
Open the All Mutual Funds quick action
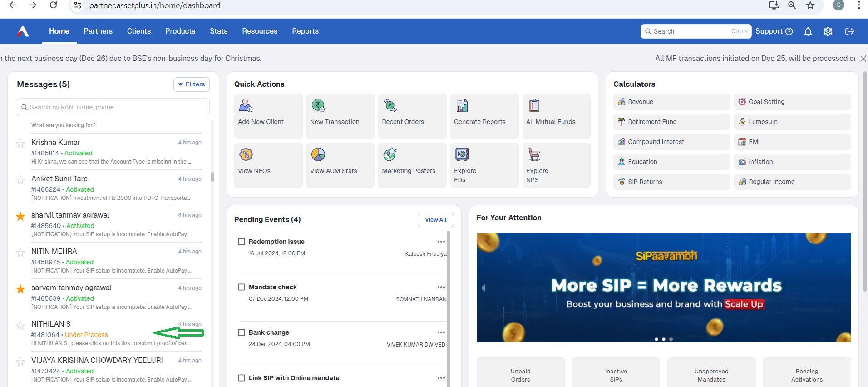pos(556,116)
